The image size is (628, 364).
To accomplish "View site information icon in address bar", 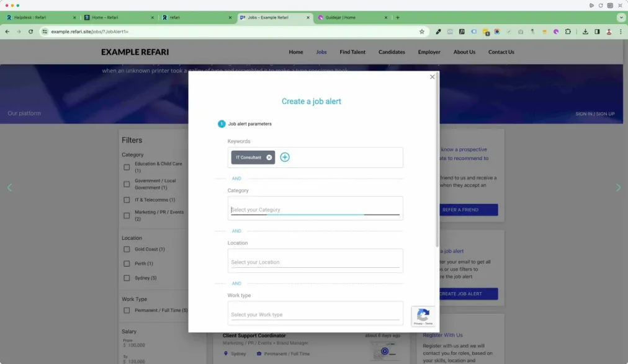I will (45, 32).
